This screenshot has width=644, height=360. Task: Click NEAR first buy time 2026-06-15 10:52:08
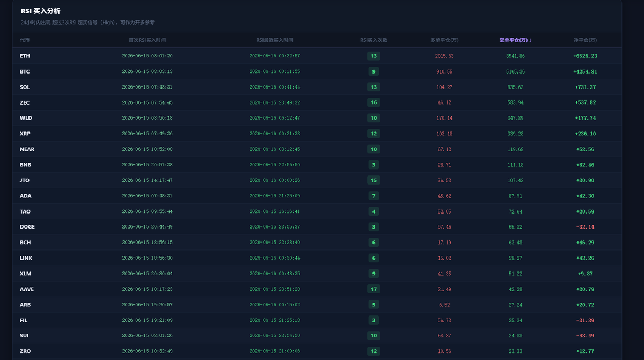(147, 149)
